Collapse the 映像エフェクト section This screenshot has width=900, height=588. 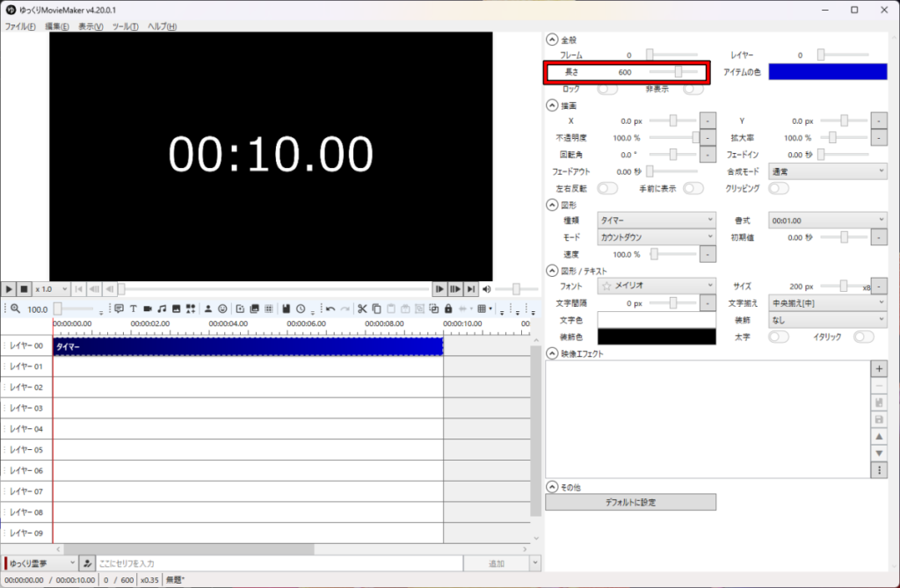[552, 353]
